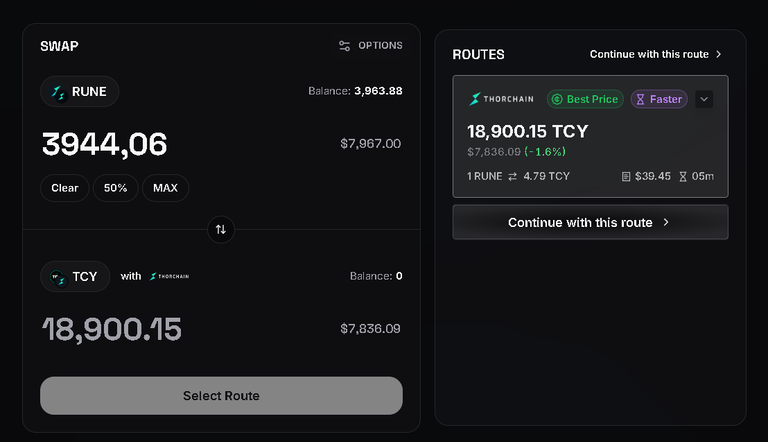This screenshot has width=768, height=442.
Task: Click the TCY token logo icon
Action: click(x=58, y=277)
